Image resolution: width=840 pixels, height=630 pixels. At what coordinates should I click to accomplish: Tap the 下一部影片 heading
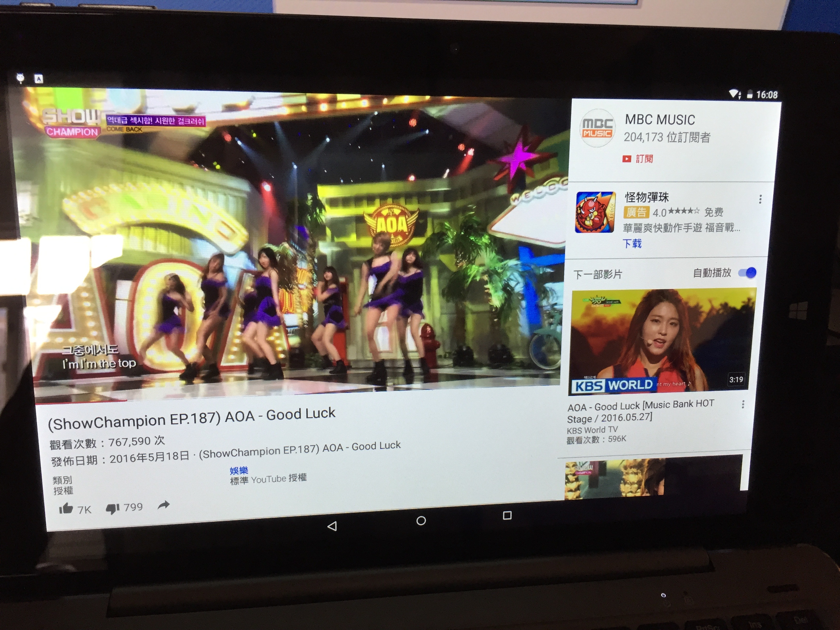[598, 274]
